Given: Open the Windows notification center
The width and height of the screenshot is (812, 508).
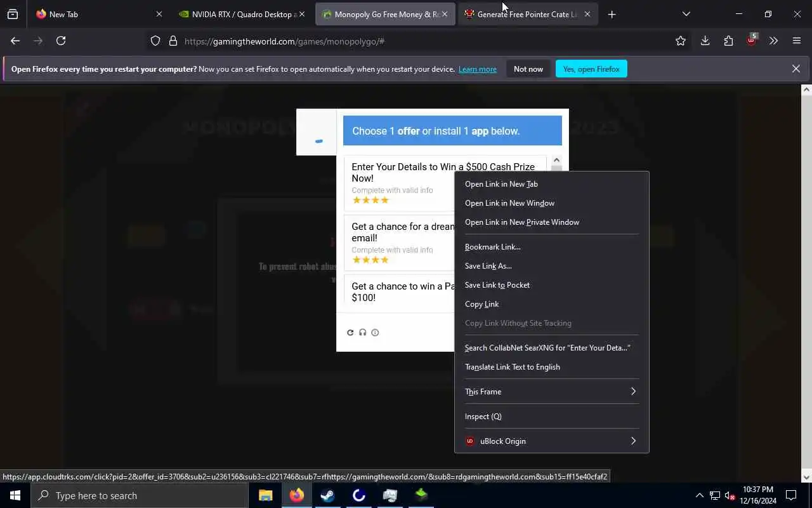Looking at the screenshot, I should (x=791, y=495).
